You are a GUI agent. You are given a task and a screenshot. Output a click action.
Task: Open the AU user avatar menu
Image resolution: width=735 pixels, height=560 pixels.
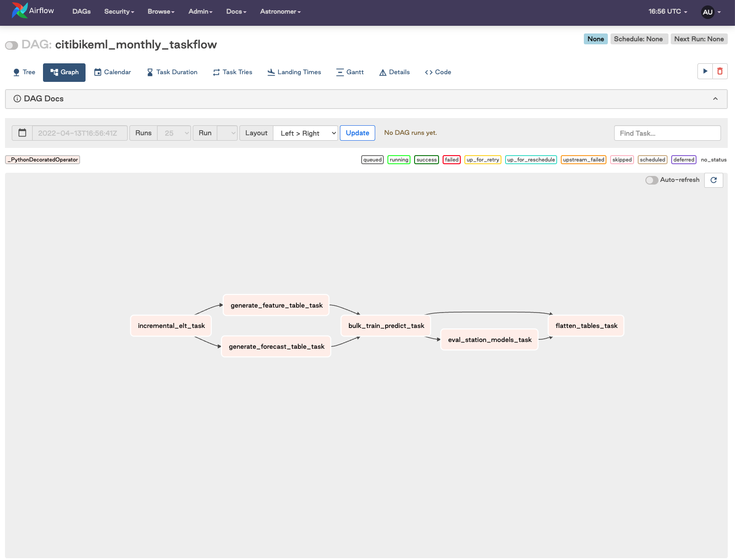708,12
